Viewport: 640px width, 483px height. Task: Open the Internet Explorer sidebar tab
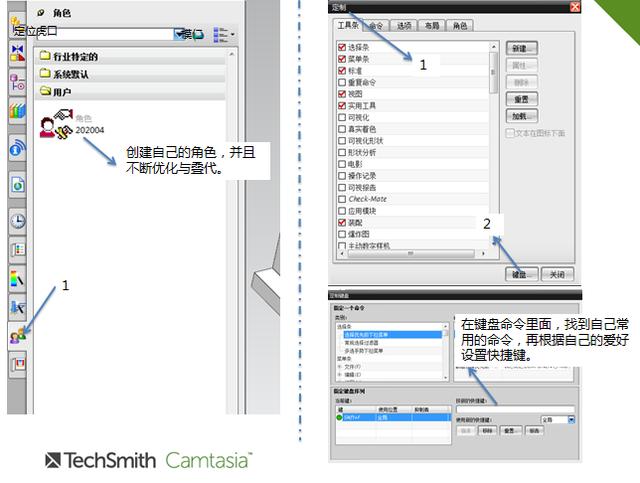click(18, 185)
